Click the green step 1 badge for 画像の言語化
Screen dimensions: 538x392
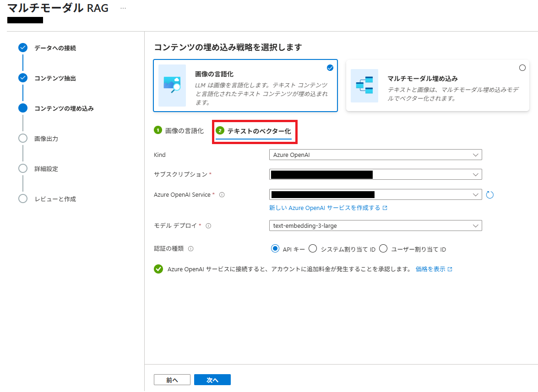pyautogui.click(x=158, y=130)
